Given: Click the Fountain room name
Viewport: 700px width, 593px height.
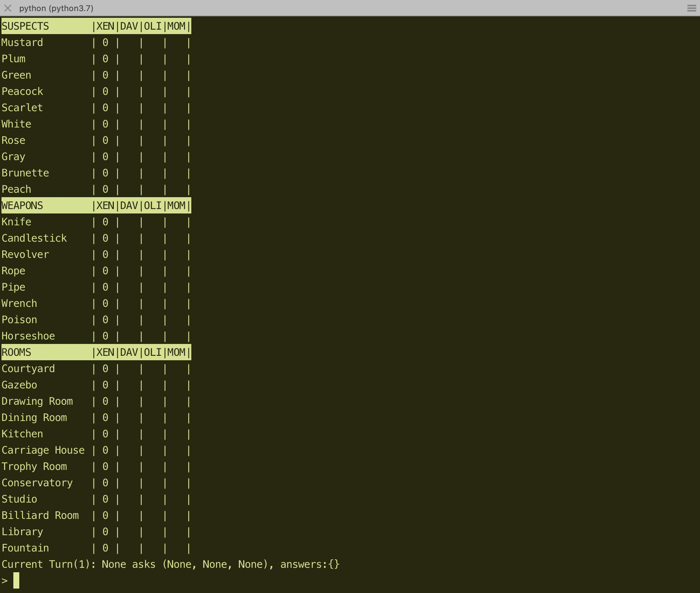Looking at the screenshot, I should 25,548.
